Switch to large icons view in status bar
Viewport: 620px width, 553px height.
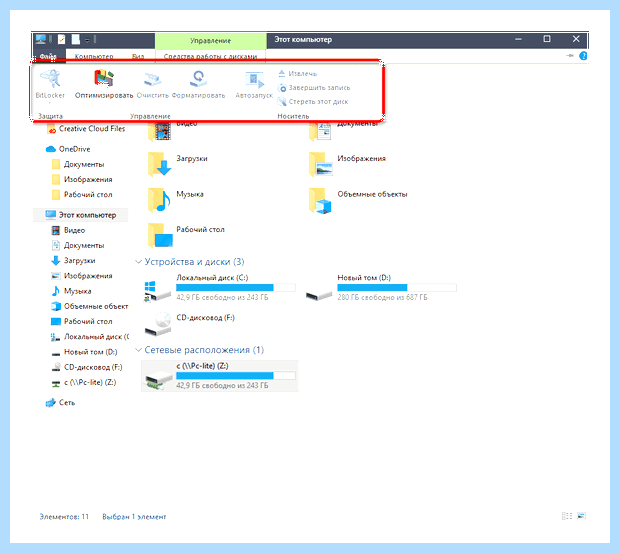pos(581,516)
